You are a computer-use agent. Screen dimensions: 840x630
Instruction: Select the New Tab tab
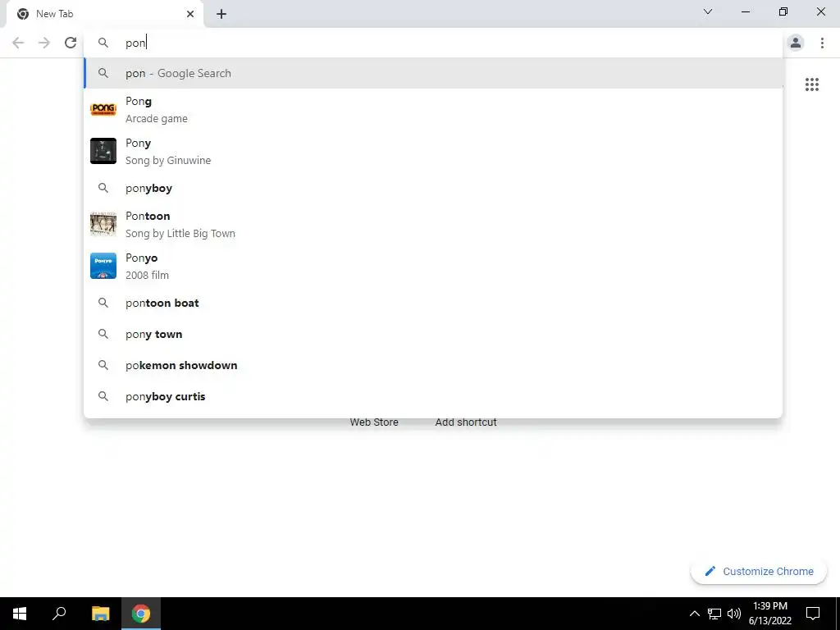pos(104,14)
